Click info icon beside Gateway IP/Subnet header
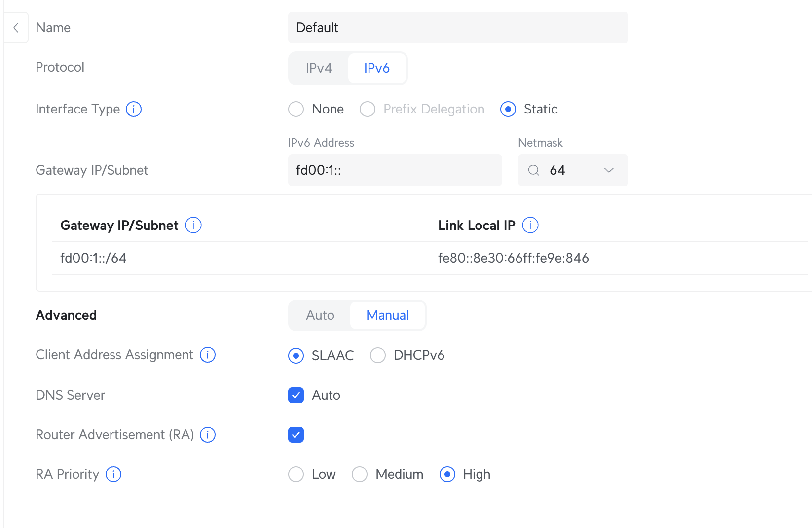The width and height of the screenshot is (812, 528). (x=193, y=226)
